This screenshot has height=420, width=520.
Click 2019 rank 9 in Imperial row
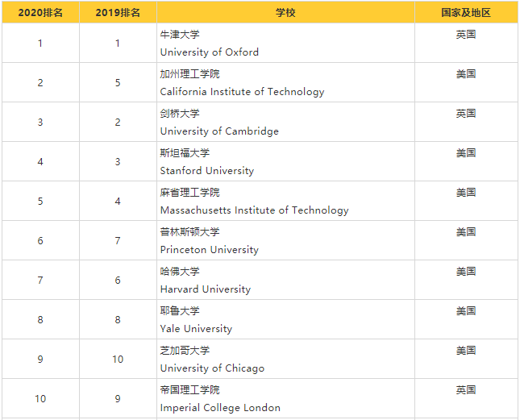118,399
